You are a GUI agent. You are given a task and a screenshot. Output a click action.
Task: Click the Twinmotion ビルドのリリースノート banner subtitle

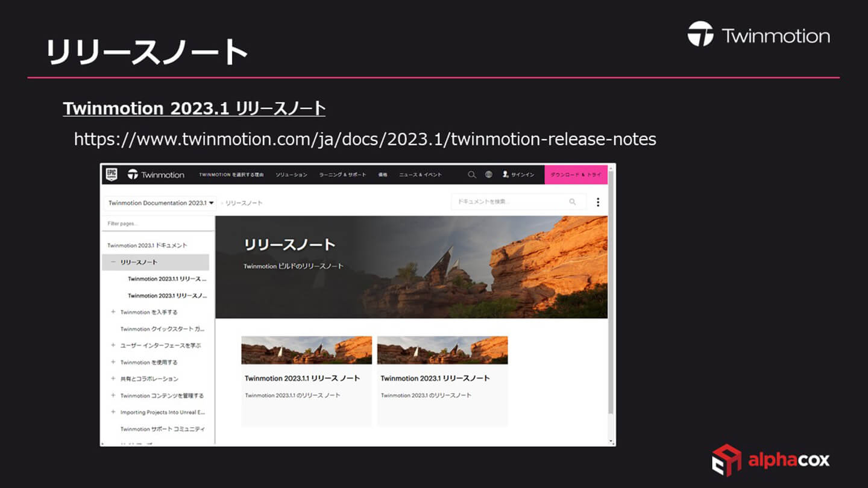coord(294,266)
